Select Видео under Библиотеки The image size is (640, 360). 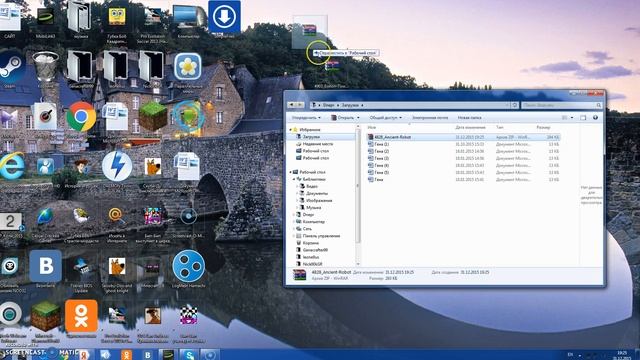[312, 186]
